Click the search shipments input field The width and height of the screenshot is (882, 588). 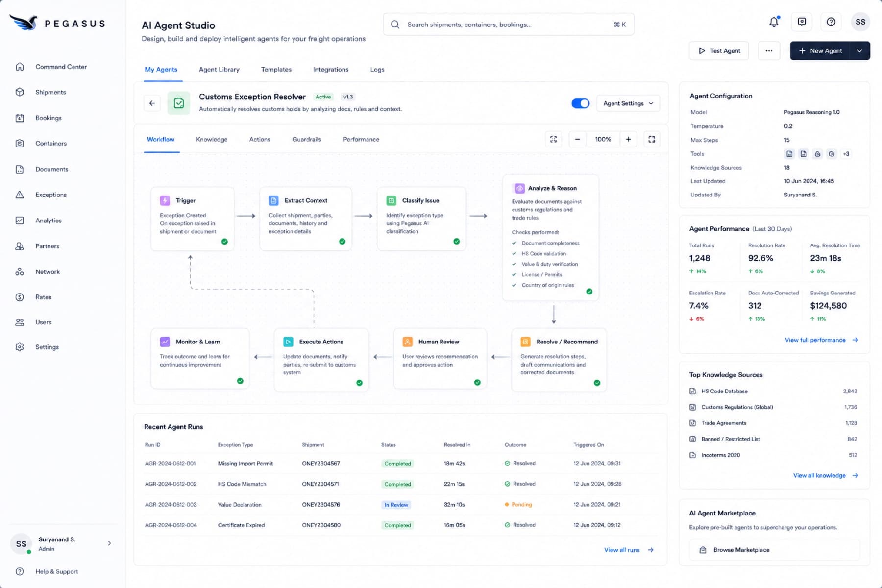(509, 24)
